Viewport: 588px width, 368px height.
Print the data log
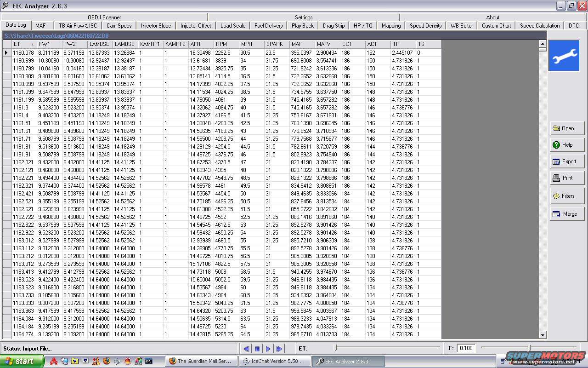[567, 178]
